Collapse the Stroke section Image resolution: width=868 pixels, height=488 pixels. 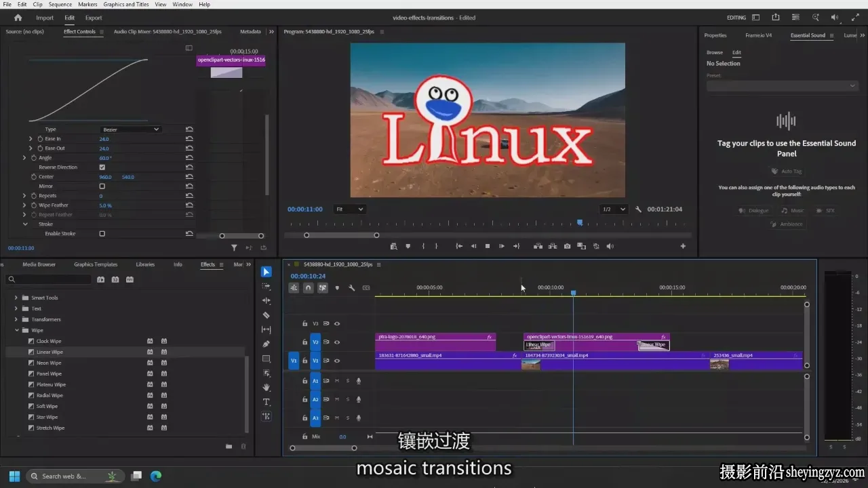tap(25, 224)
